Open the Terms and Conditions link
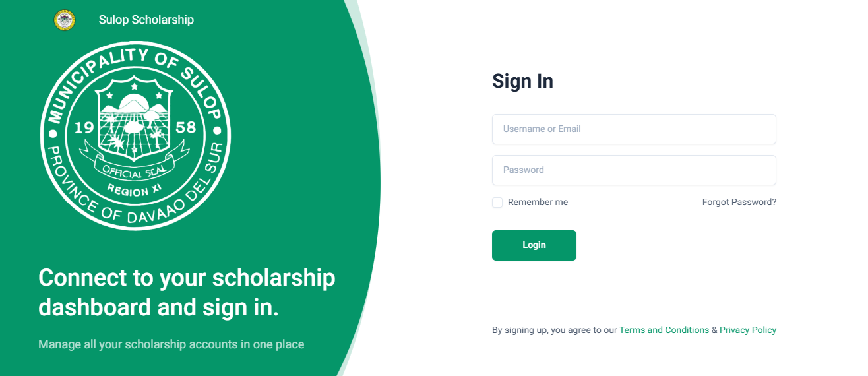868x376 pixels. click(x=664, y=330)
